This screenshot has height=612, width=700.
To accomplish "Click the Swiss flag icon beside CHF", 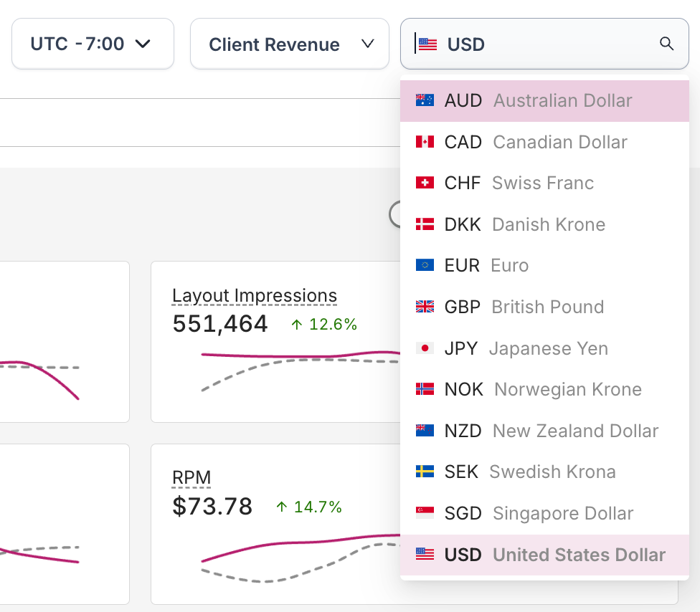I will point(424,183).
